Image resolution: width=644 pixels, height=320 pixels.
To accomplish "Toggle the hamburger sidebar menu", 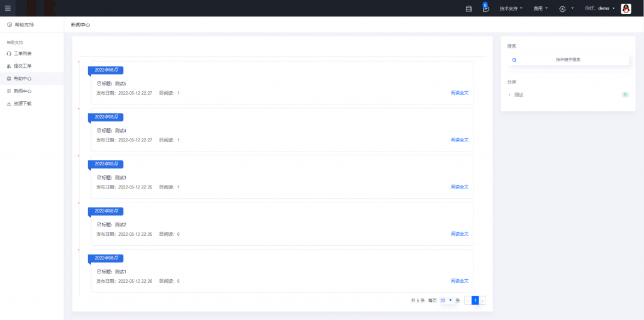I will click(8, 8).
